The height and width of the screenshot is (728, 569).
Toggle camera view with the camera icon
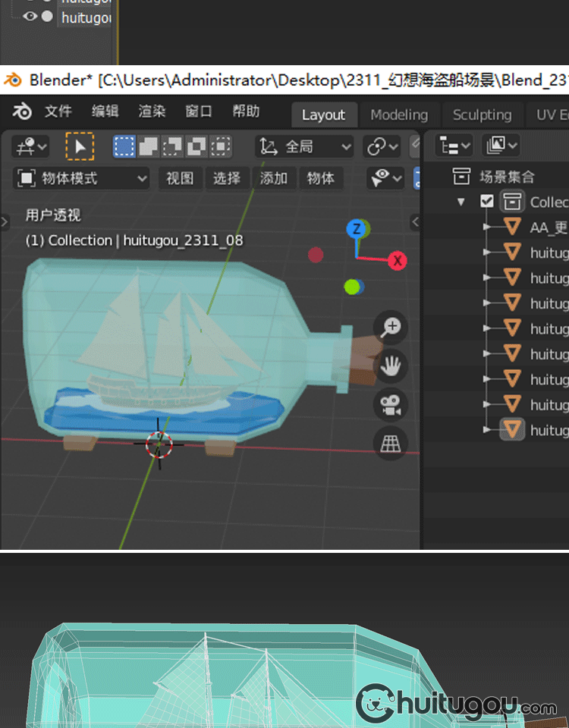391,405
